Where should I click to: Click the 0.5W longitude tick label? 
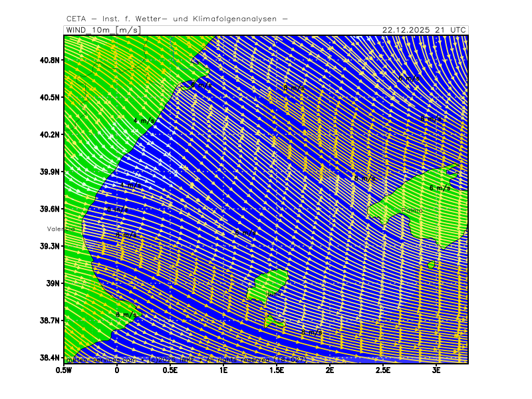coord(64,370)
